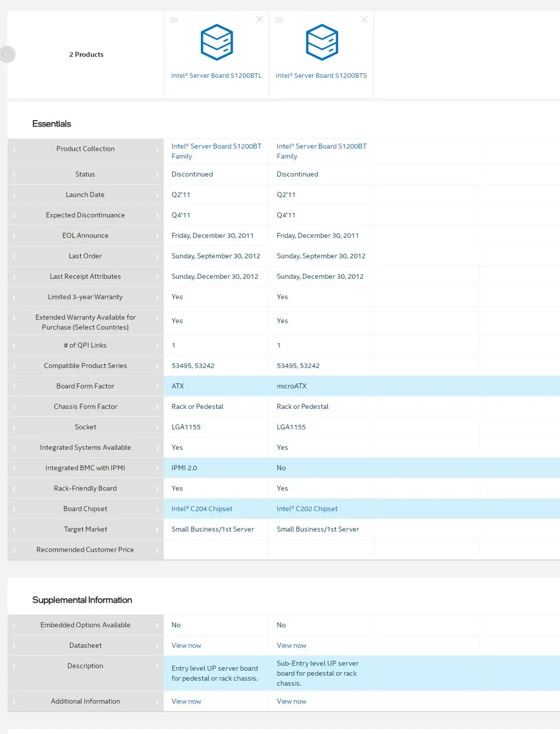Click left chevron on Chassis Form Factor row
Screen dimensions: 560x734
pos(14,407)
